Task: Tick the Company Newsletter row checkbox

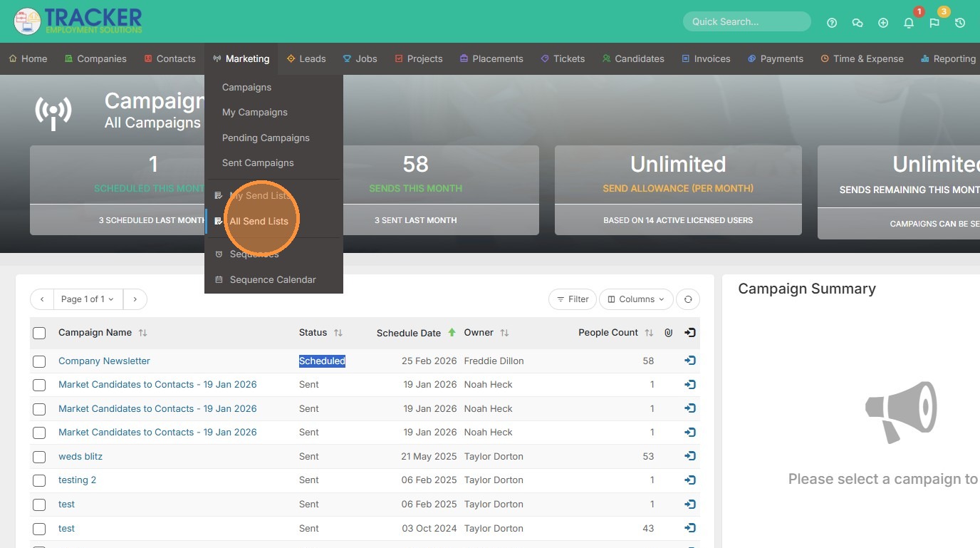Action: pyautogui.click(x=39, y=361)
